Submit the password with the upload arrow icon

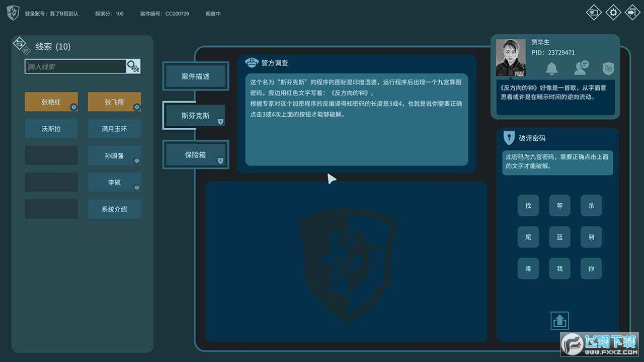[x=560, y=320]
